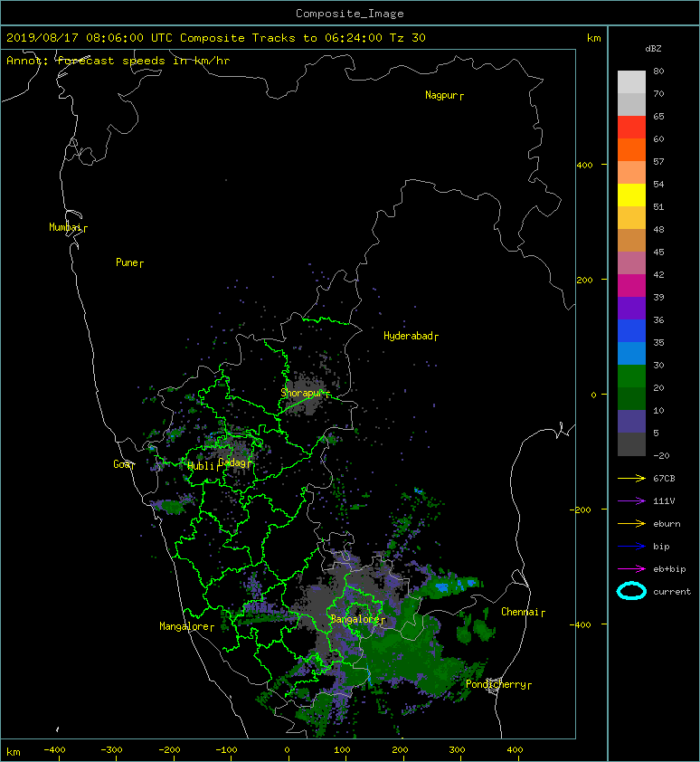
Task: Click the Composite_Image title text
Action: (x=350, y=13)
